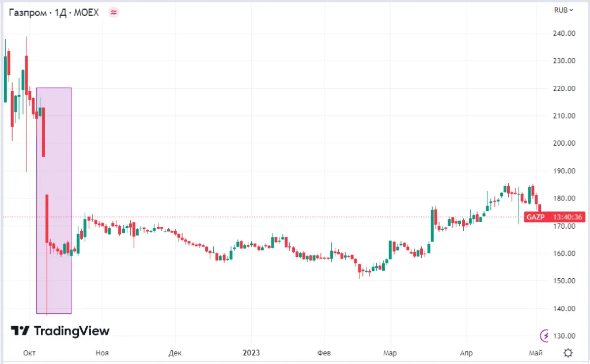Click the 13:40:36 countdown timer
The height and width of the screenshot is (364, 590).
[568, 217]
